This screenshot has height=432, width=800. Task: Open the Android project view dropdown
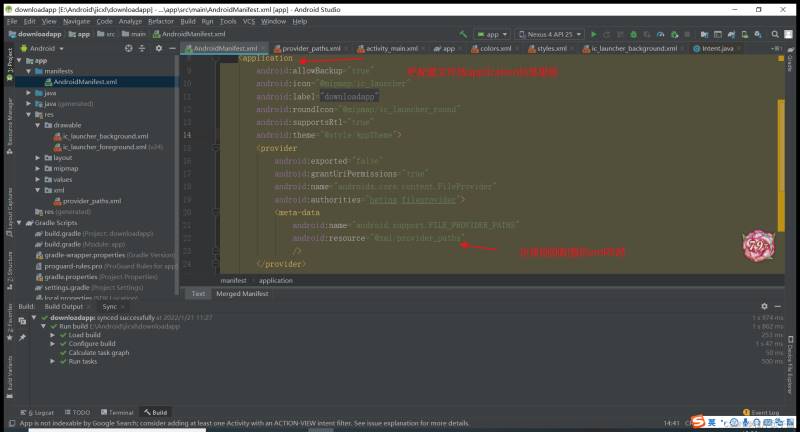(42, 48)
